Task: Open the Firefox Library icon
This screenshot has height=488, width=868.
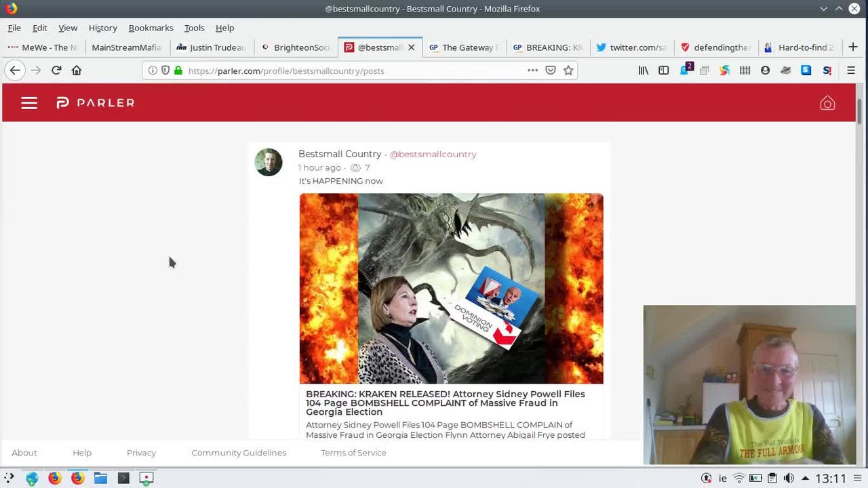Action: [x=644, y=70]
